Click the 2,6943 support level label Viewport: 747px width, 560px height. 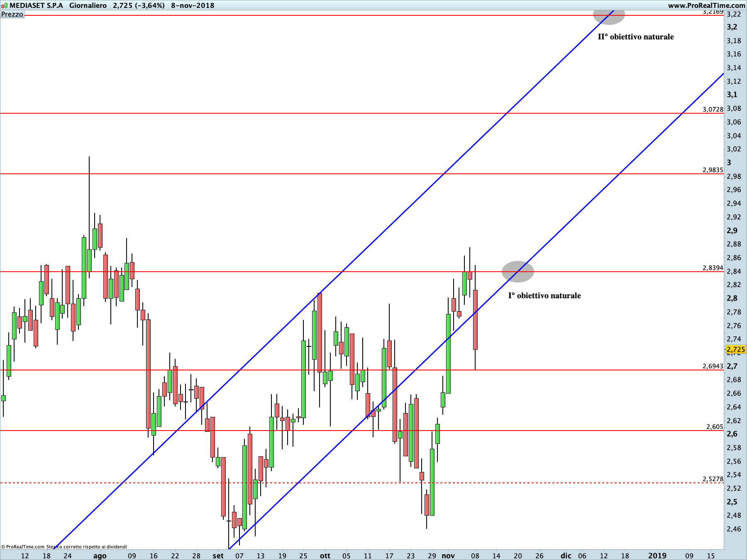(x=713, y=366)
